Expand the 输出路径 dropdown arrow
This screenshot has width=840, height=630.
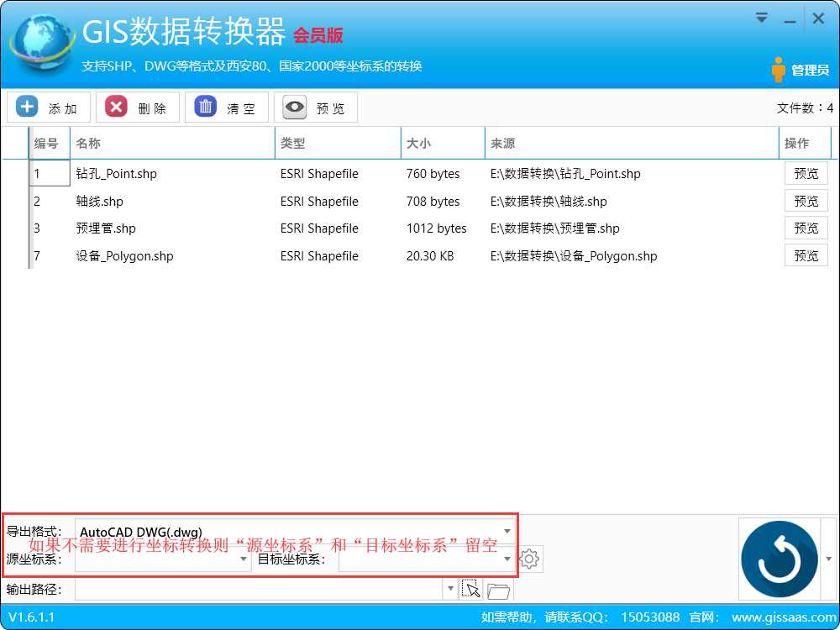click(x=450, y=589)
